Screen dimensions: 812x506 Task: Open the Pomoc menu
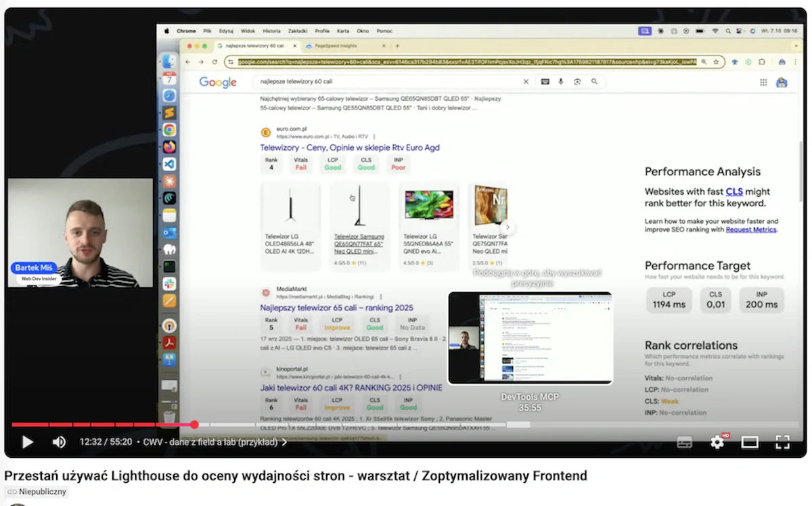384,30
